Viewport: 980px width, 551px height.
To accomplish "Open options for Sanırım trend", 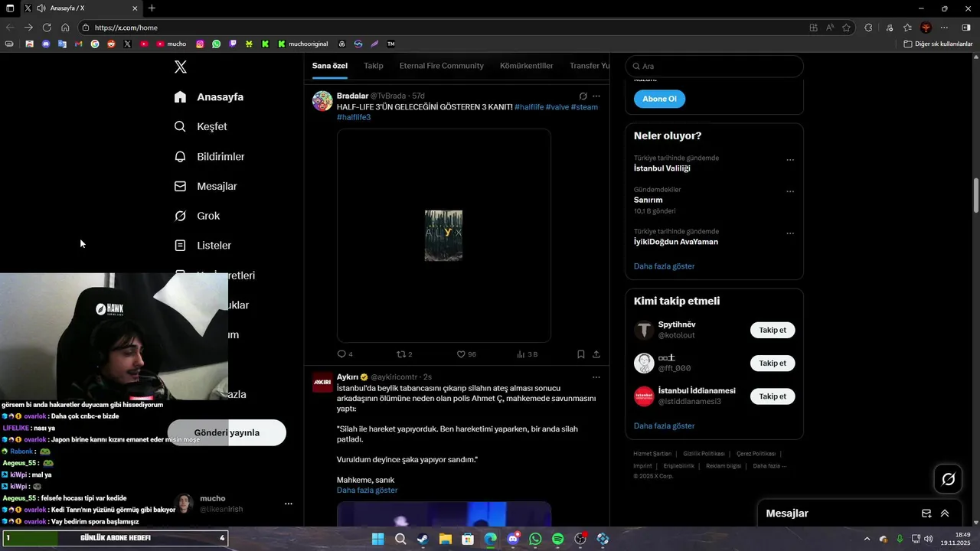I will point(790,192).
